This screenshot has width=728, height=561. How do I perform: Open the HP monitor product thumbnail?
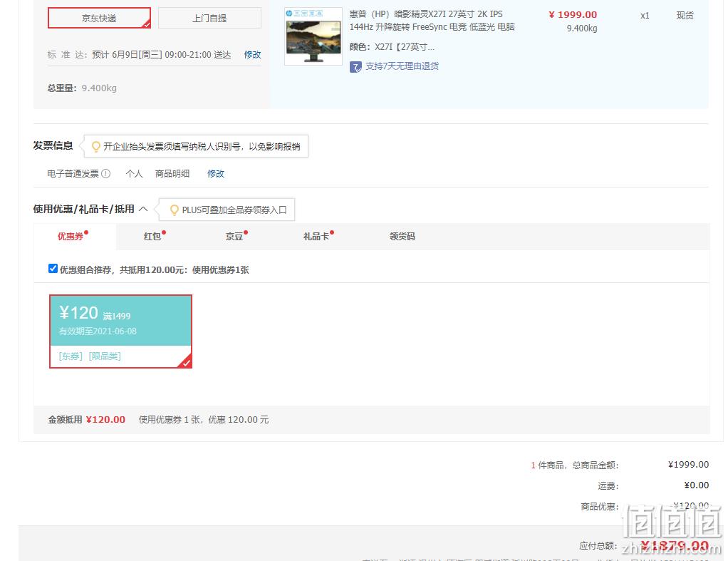(x=313, y=36)
